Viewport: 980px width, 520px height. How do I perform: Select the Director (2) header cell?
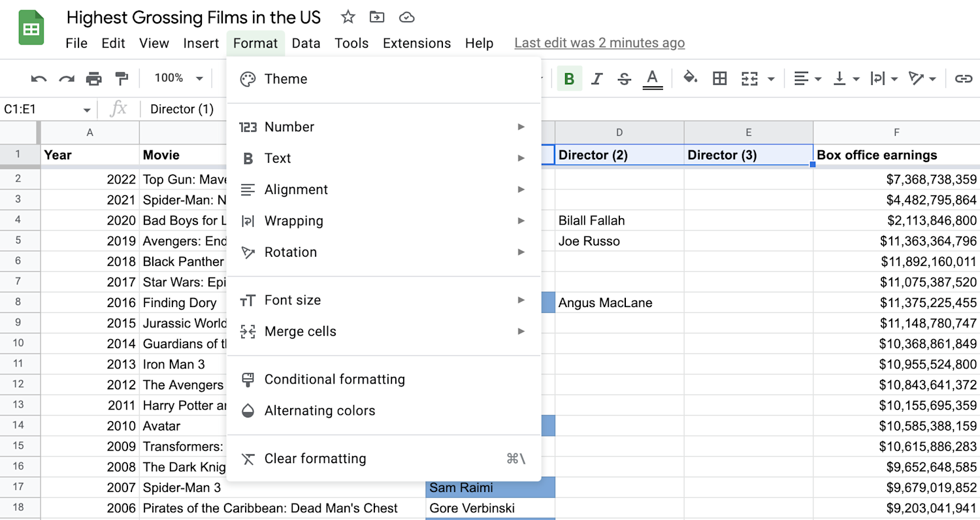click(x=619, y=155)
